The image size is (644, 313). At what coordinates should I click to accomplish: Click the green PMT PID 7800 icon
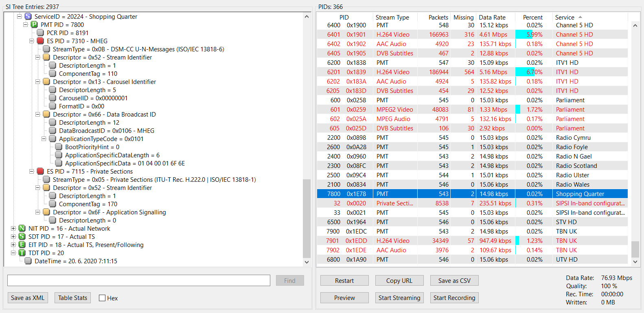pyautogui.click(x=34, y=24)
